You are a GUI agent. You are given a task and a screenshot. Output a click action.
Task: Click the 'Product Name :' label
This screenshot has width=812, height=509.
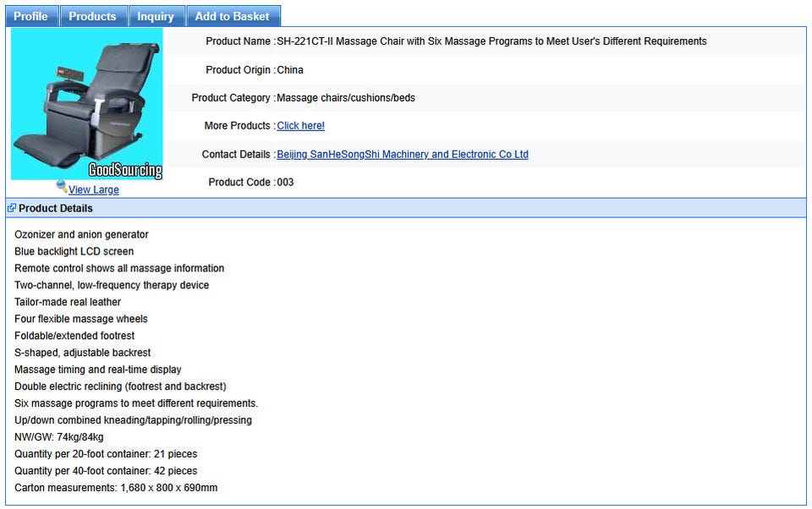[241, 41]
